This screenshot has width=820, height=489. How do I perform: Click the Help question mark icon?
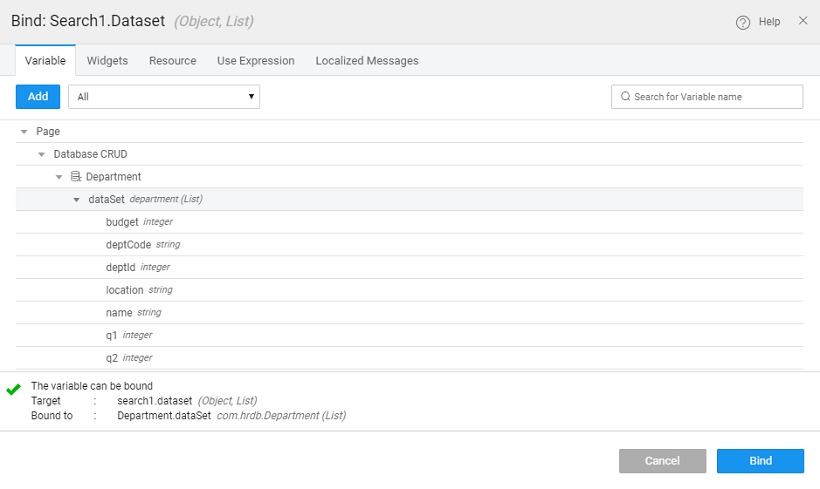point(743,22)
